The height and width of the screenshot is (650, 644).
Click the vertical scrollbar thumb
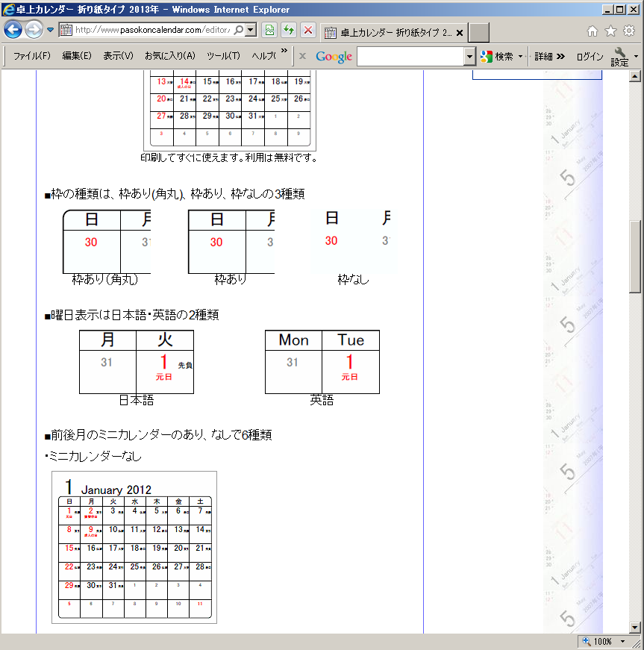[x=635, y=257]
